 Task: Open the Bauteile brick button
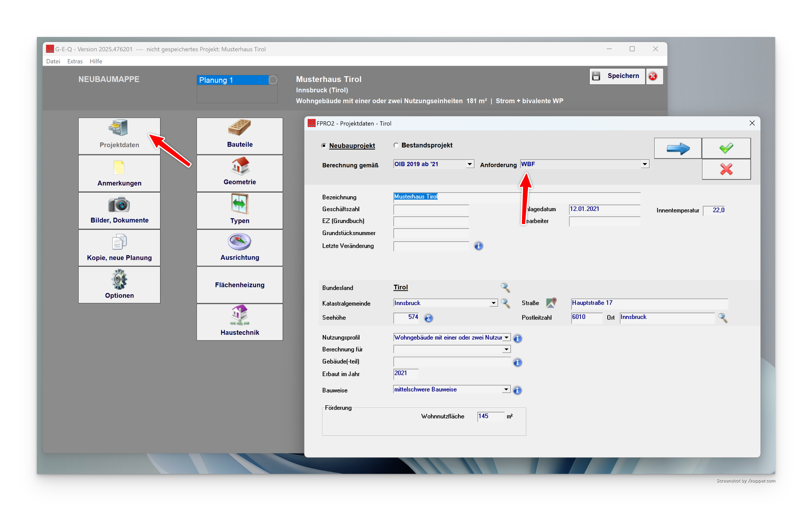tap(240, 136)
